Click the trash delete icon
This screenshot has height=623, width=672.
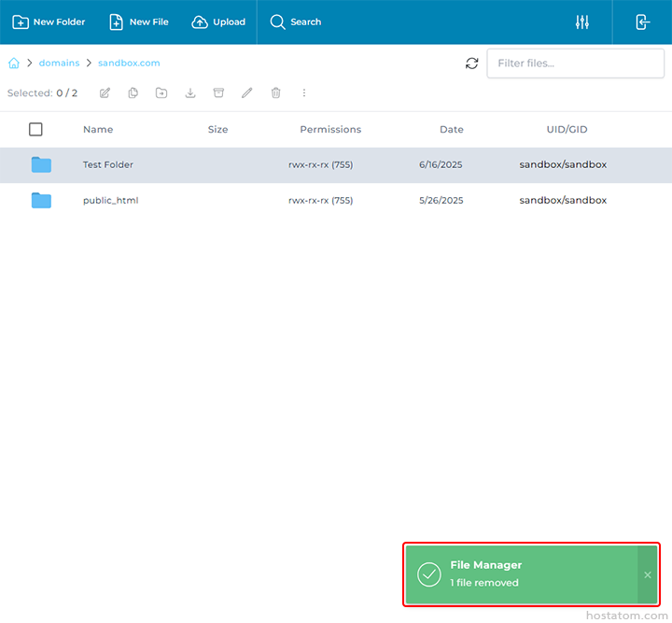[275, 93]
